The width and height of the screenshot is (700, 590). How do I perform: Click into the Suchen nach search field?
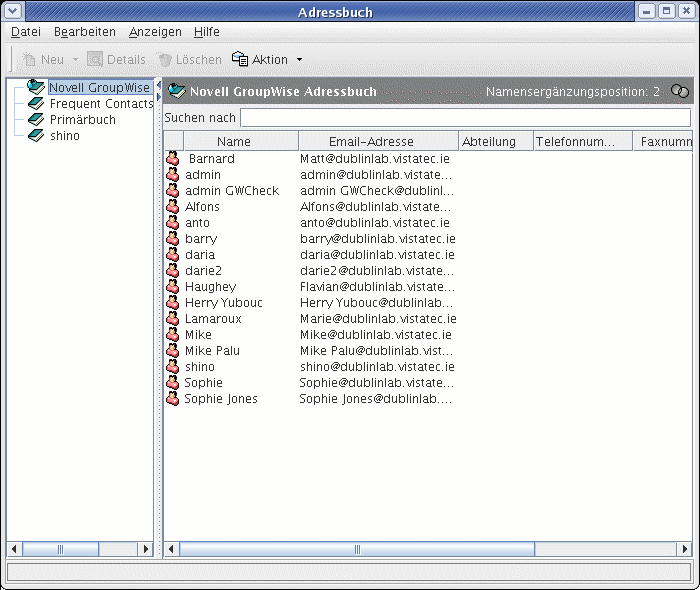pyautogui.click(x=466, y=118)
